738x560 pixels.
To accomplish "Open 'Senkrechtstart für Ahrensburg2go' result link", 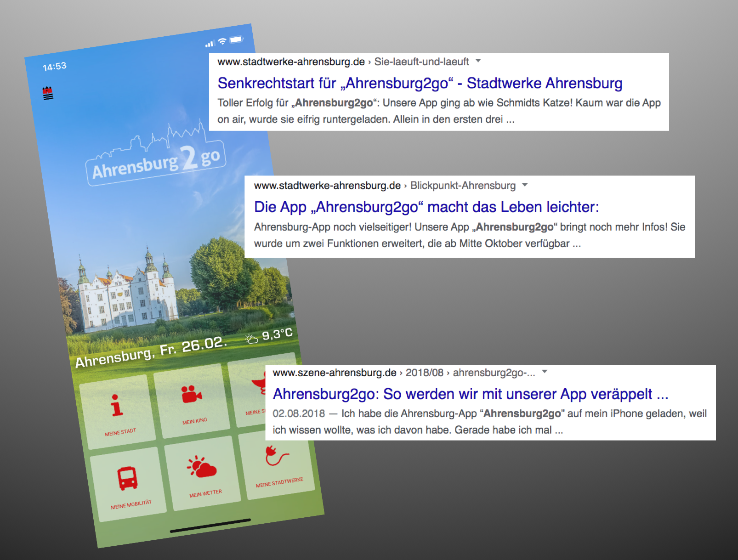I will pyautogui.click(x=420, y=83).
